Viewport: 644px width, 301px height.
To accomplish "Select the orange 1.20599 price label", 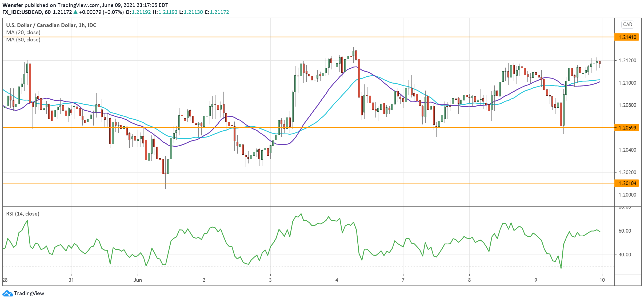I will 627,128.
